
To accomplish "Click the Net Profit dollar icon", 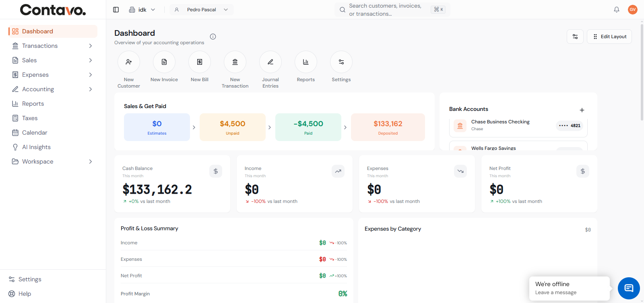I will (x=583, y=171).
